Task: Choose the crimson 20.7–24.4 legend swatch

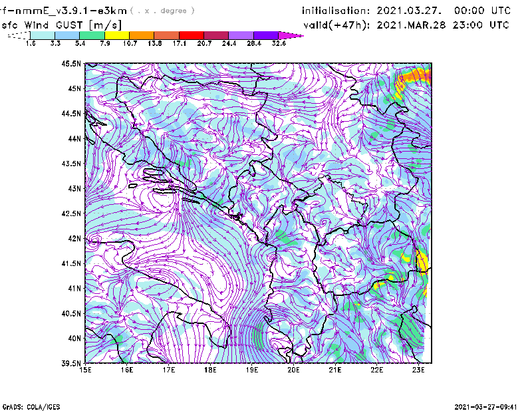Action: coord(216,35)
